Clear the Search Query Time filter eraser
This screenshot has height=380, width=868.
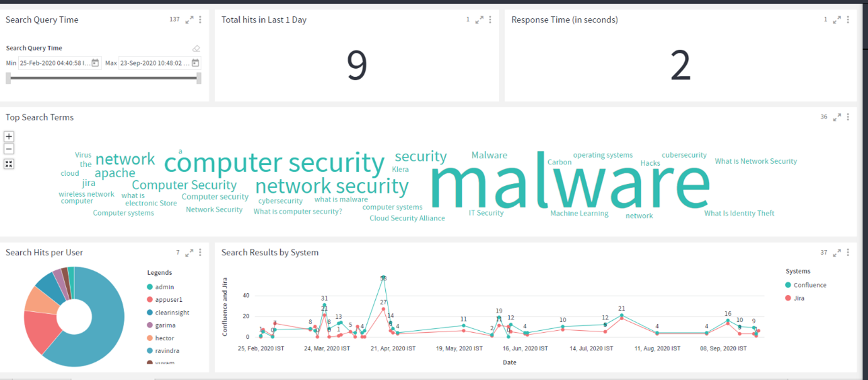click(196, 49)
